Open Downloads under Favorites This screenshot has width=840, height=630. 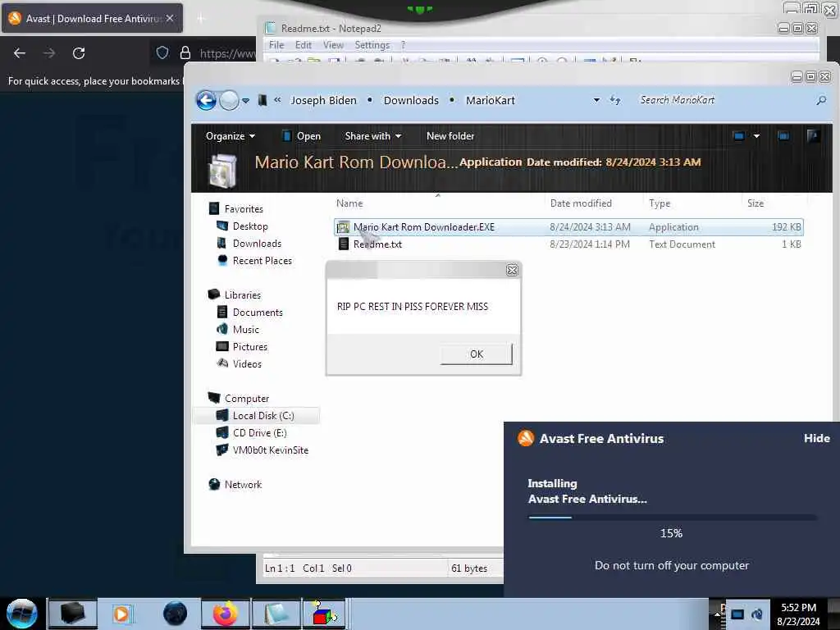tap(257, 243)
